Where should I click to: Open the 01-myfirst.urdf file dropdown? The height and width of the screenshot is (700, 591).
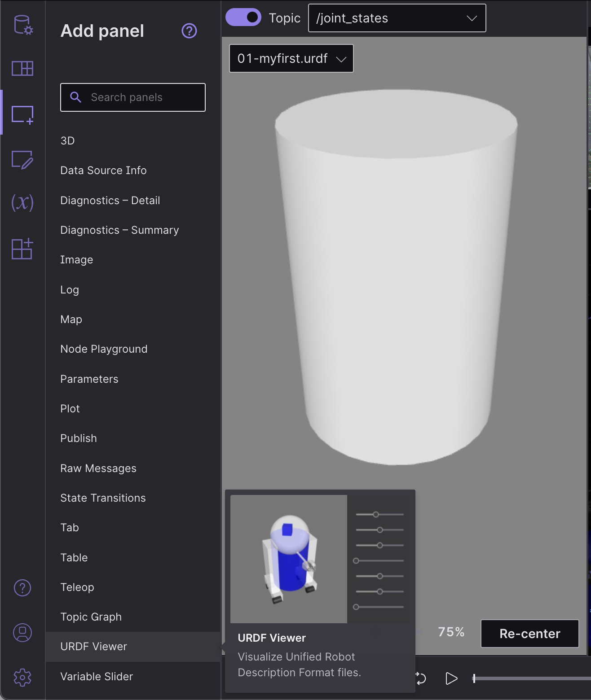(291, 59)
